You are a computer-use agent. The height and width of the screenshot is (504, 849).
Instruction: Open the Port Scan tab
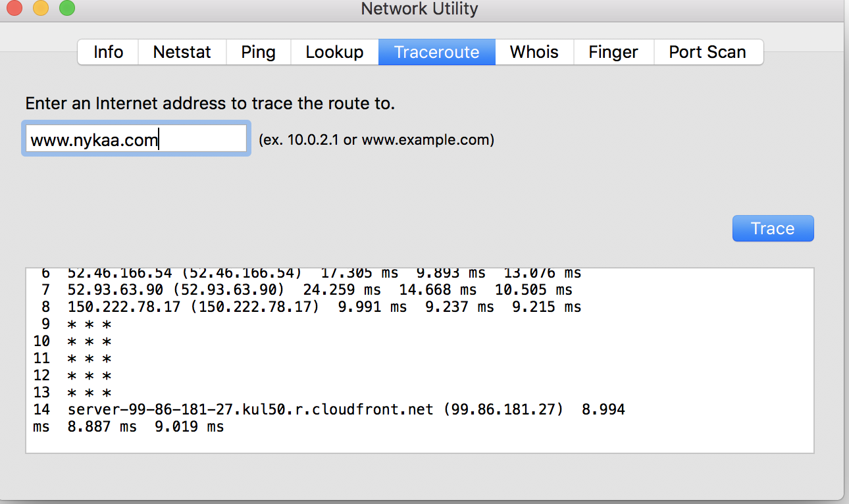708,52
